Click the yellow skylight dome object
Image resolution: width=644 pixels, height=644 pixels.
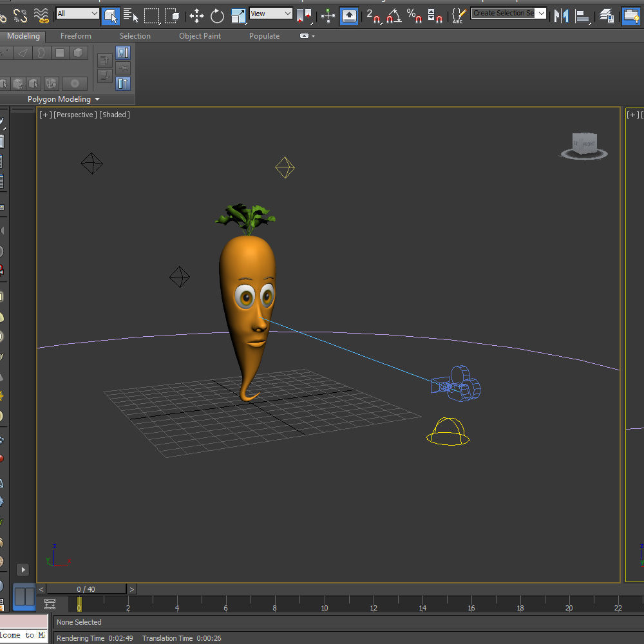[x=448, y=431]
